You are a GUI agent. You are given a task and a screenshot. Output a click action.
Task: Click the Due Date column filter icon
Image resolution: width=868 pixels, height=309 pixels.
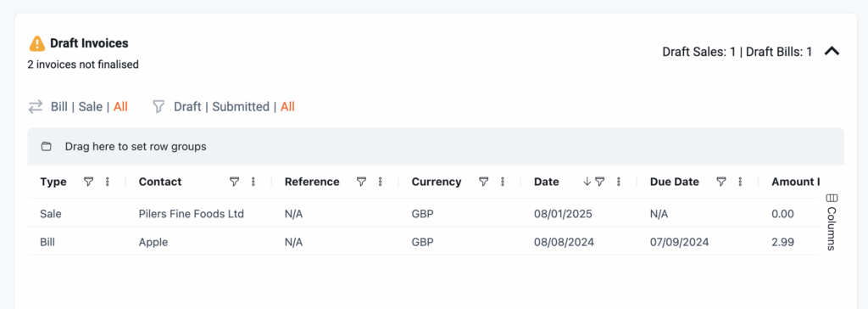[x=721, y=182]
